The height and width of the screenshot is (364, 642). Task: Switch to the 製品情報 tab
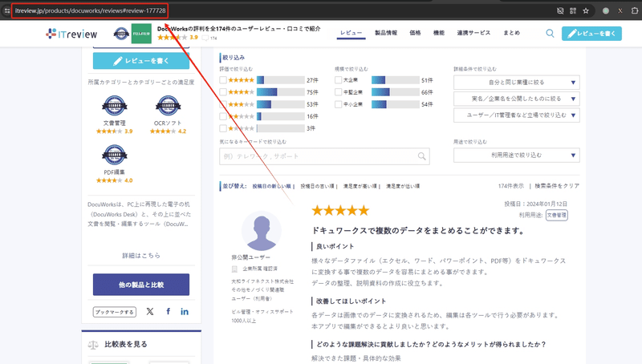(386, 33)
